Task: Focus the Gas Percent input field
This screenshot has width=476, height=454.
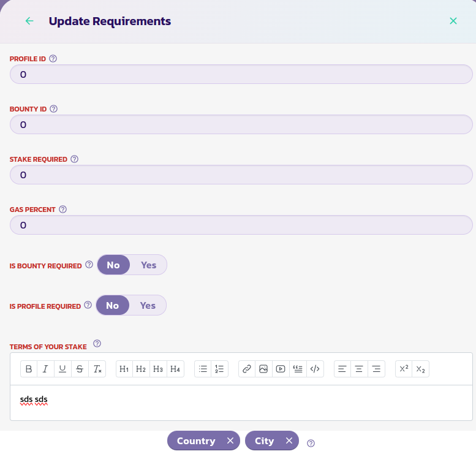Action: pos(241,225)
